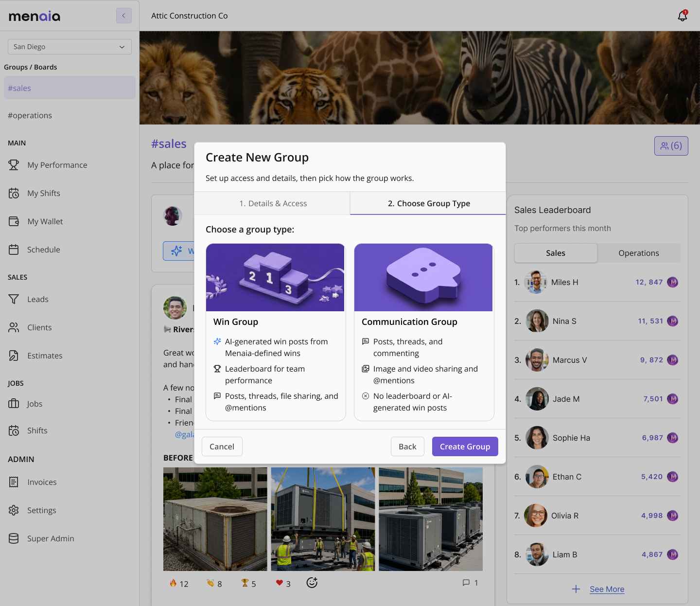This screenshot has height=606, width=700.
Task: Show the Sales leaderboard tab
Action: 556,253
